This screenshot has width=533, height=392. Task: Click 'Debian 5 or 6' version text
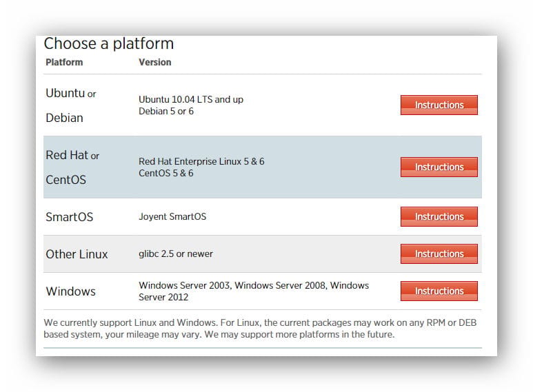coord(166,111)
